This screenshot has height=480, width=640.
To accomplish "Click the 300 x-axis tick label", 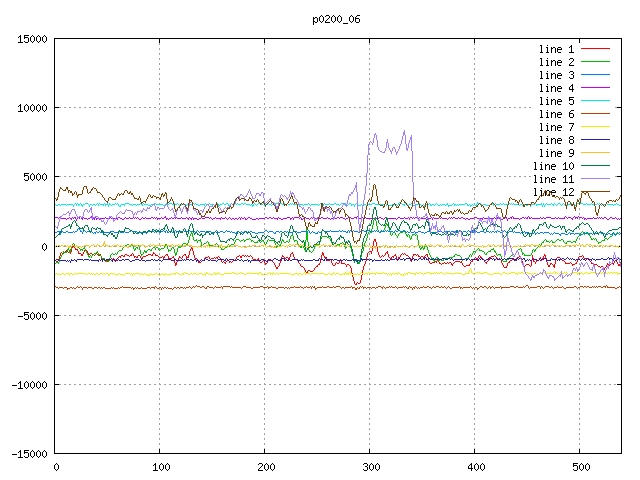I will 370,467.
